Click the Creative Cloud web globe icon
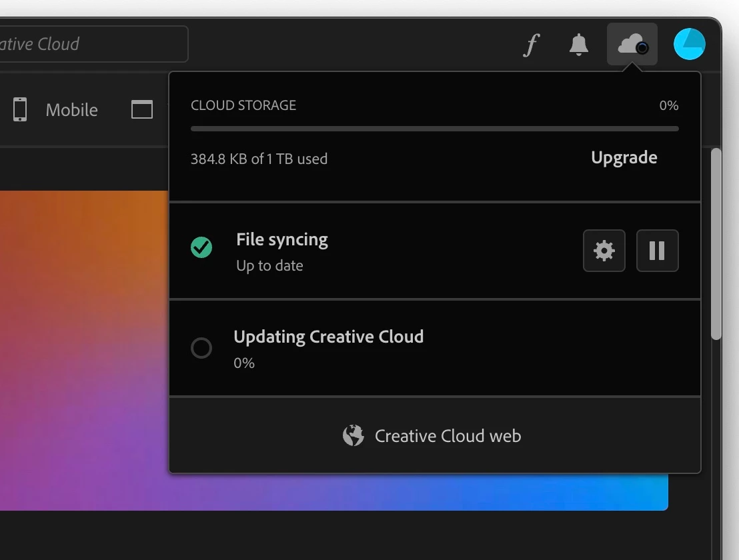This screenshot has height=560, width=739. [x=353, y=435]
